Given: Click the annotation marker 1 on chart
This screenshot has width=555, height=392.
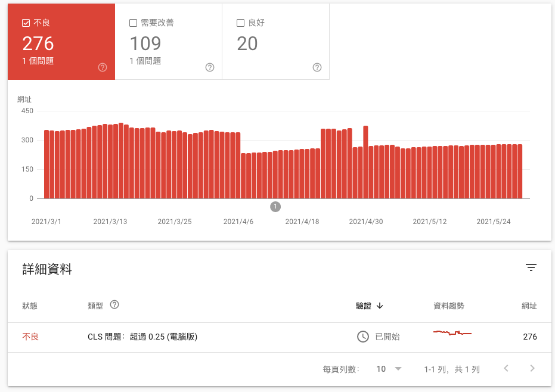Looking at the screenshot, I should [275, 207].
